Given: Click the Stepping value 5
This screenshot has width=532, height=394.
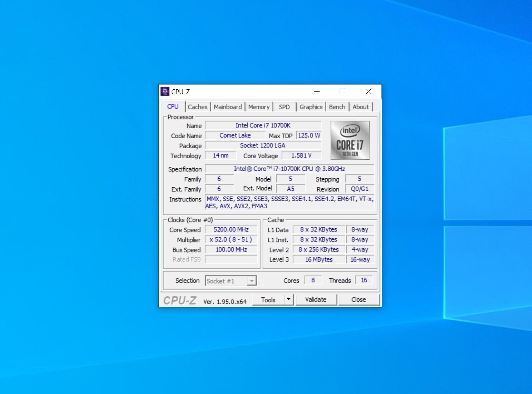Looking at the screenshot, I should click(x=360, y=179).
